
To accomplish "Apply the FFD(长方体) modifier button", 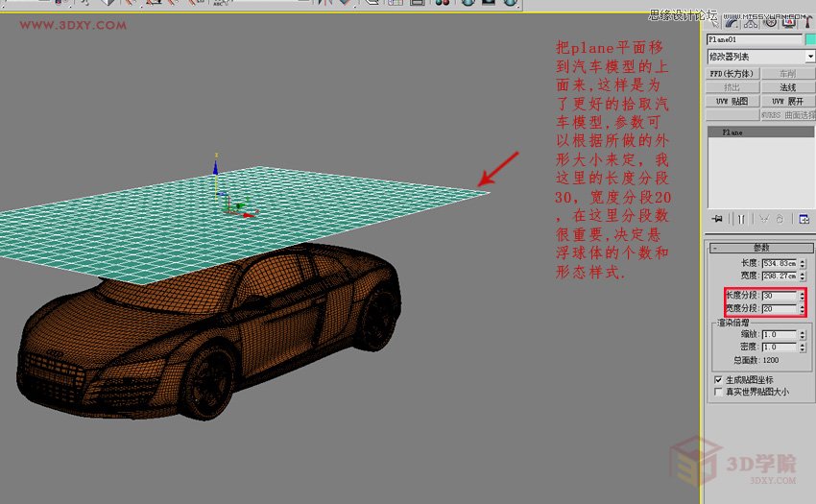I will click(732, 73).
